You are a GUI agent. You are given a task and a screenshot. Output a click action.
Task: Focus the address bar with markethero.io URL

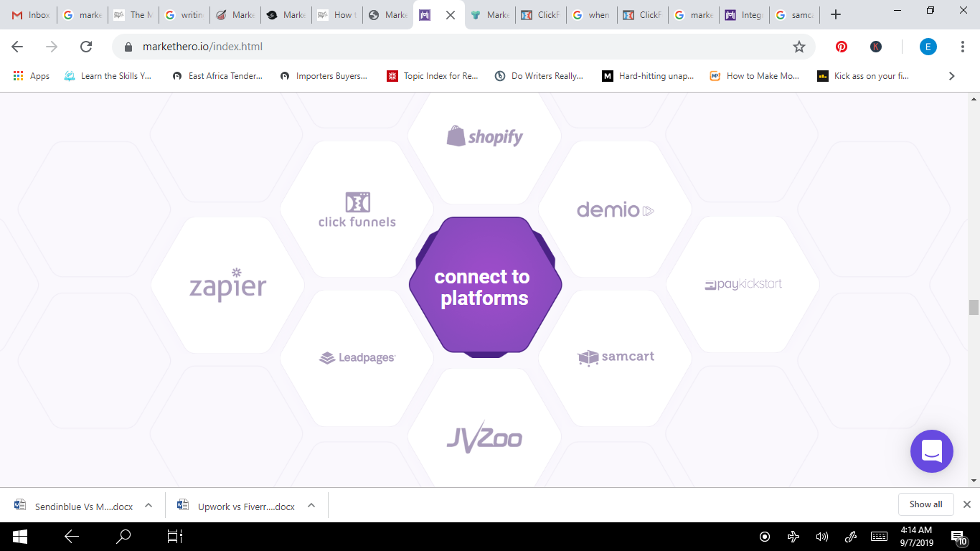463,47
